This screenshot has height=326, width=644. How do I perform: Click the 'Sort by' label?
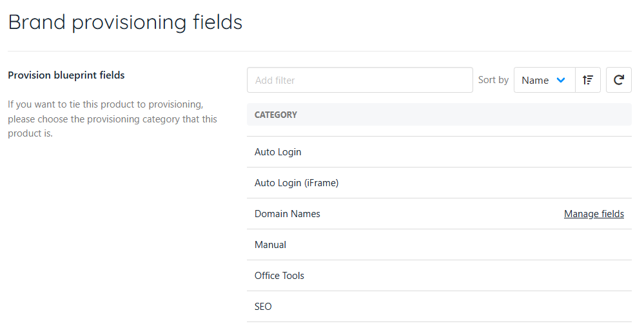[493, 80]
